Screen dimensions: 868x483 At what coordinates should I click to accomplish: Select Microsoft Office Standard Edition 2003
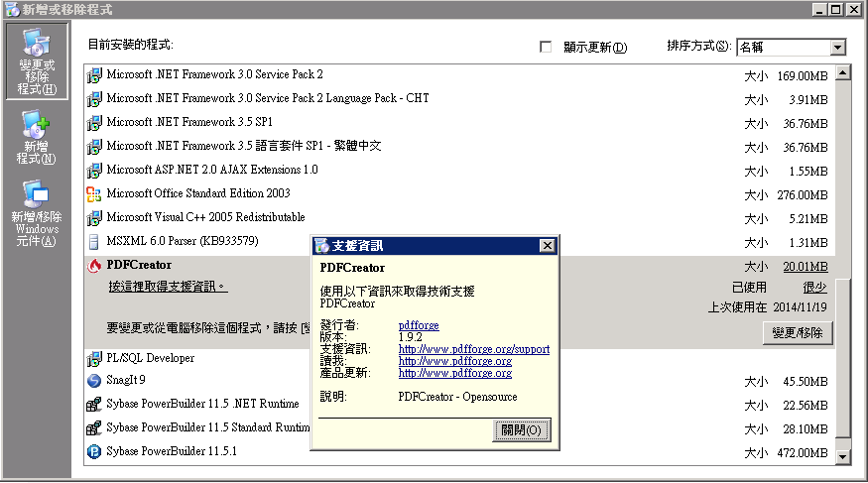[198, 193]
